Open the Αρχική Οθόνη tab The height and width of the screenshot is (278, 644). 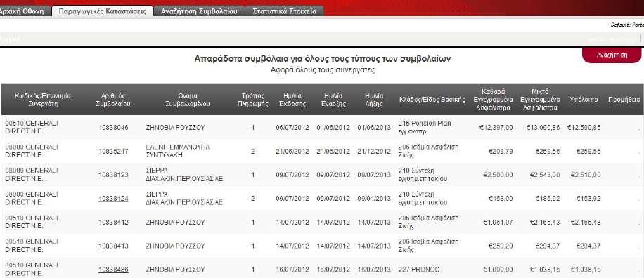point(24,11)
